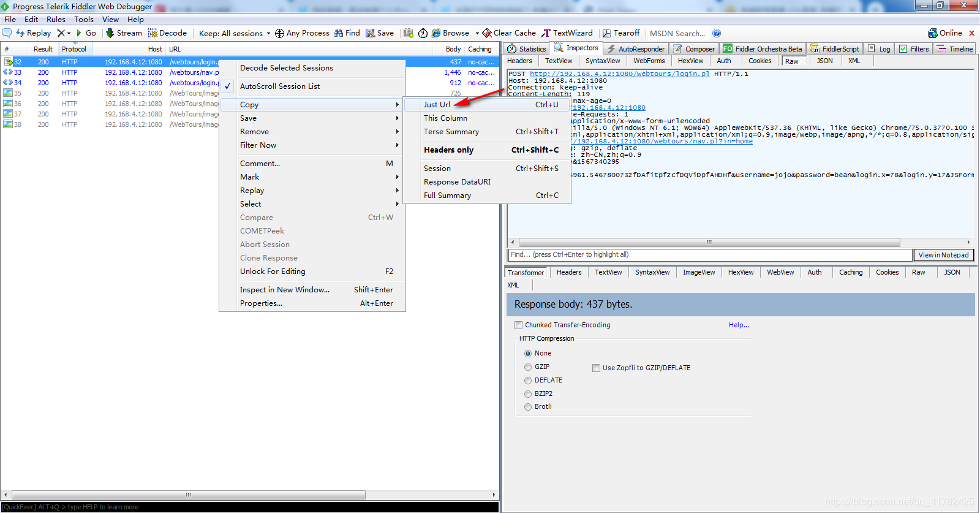Viewport: 980px width, 513px height.
Task: Click the Find text input field
Action: tap(710, 255)
